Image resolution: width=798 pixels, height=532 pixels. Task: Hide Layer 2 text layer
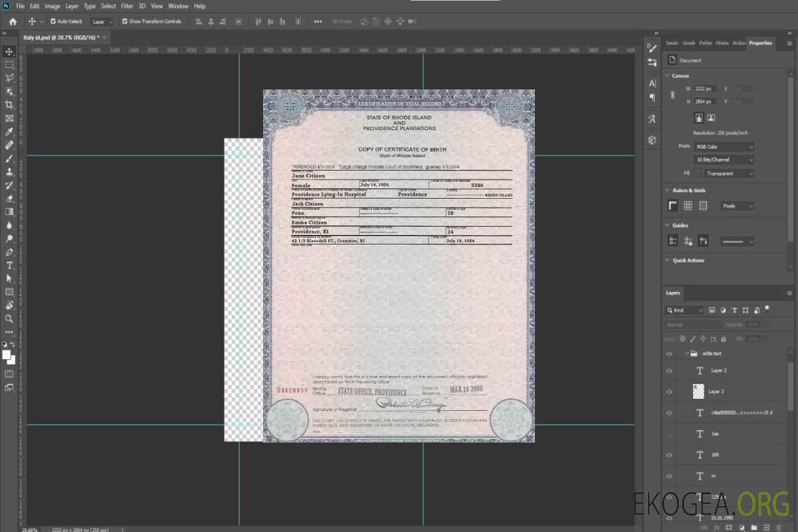tap(669, 371)
